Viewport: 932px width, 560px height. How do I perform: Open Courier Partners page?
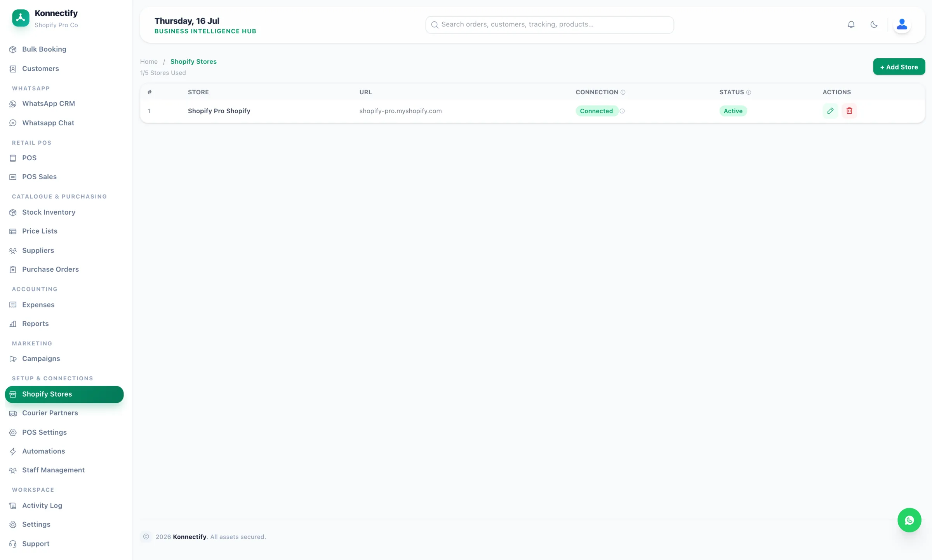64,413
